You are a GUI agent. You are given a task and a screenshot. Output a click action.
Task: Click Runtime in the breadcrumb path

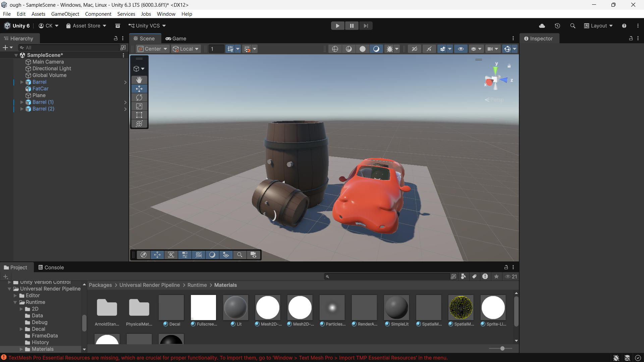(197, 285)
